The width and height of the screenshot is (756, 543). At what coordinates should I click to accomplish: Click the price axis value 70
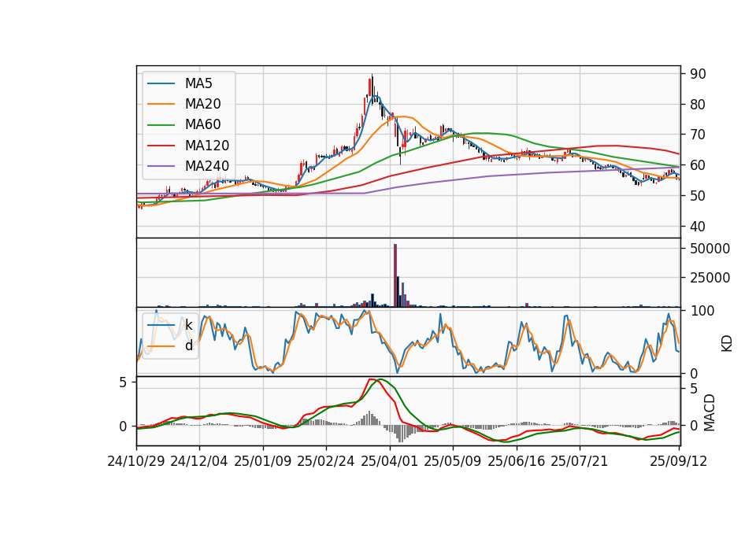pos(699,135)
